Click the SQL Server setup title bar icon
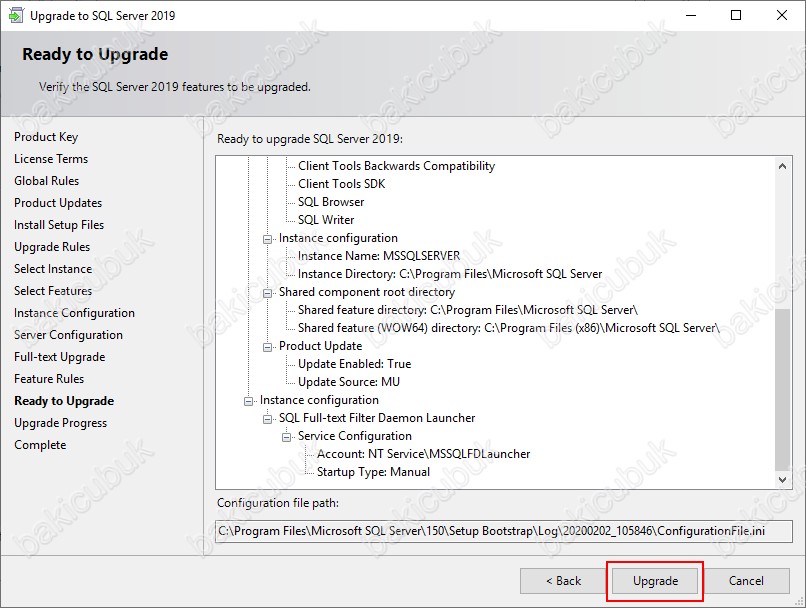Screen dimensions: 806x608 15,16
